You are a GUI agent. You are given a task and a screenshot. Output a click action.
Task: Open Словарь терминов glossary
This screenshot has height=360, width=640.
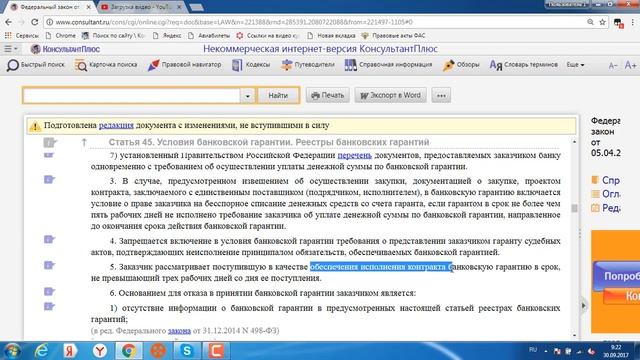523,64
